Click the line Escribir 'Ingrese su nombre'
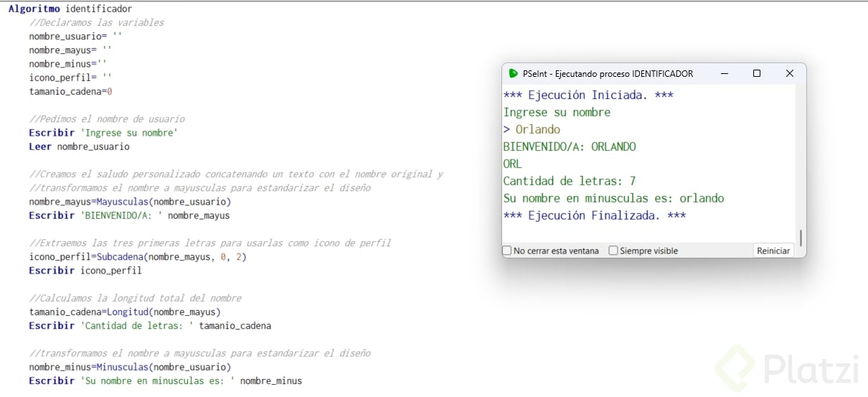The image size is (868, 397). click(x=103, y=133)
